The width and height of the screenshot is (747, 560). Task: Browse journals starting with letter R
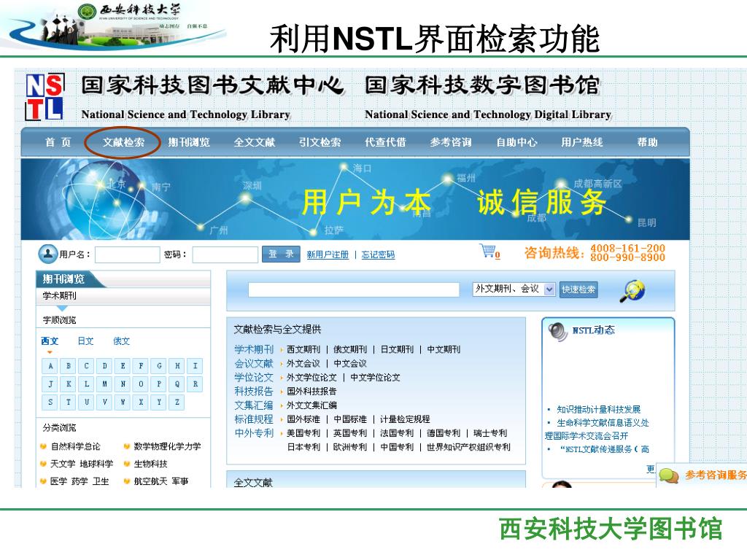click(x=196, y=384)
